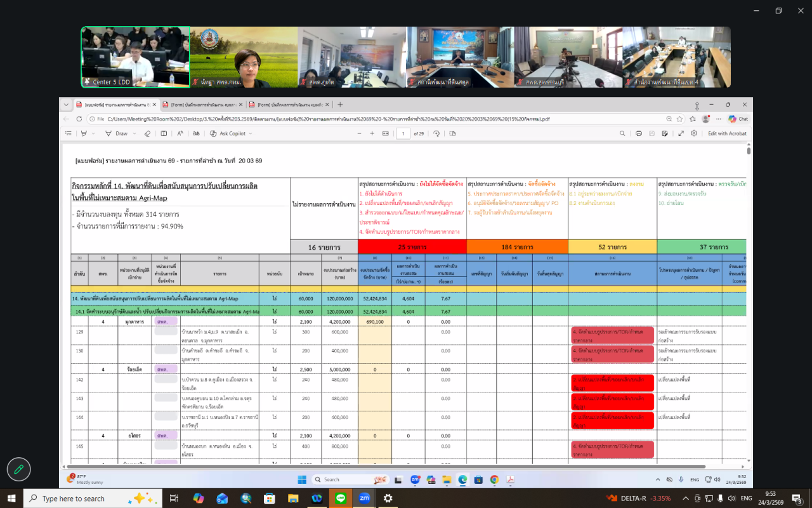The image size is (812, 508).
Task: Click the Fit to width icon
Action: click(386, 133)
